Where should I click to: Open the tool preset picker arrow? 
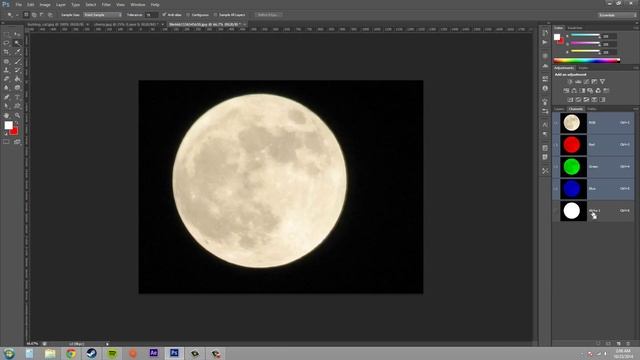coord(17,15)
